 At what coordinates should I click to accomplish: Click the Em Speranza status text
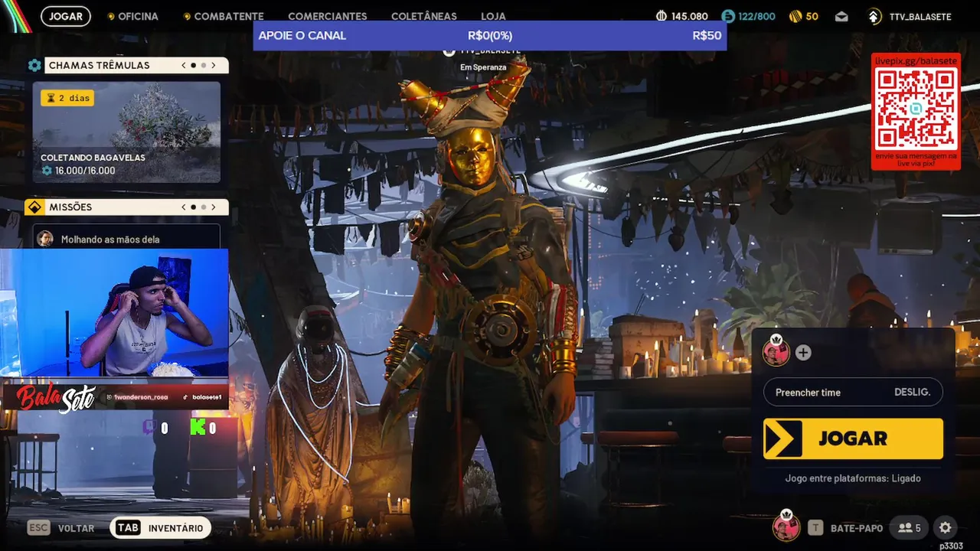483,67
